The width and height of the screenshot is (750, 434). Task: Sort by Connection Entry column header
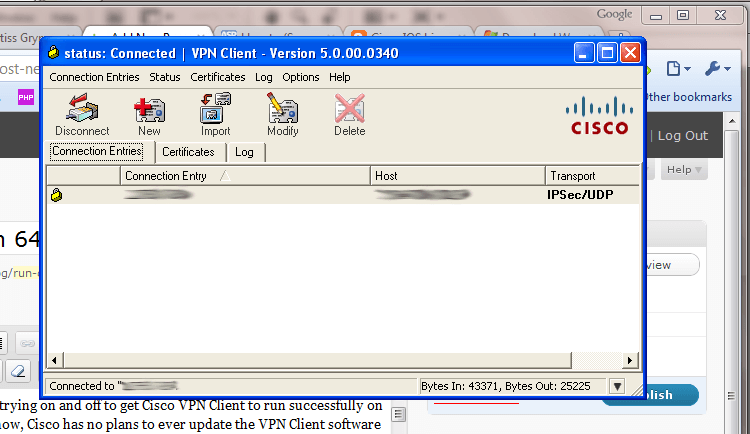(x=245, y=176)
